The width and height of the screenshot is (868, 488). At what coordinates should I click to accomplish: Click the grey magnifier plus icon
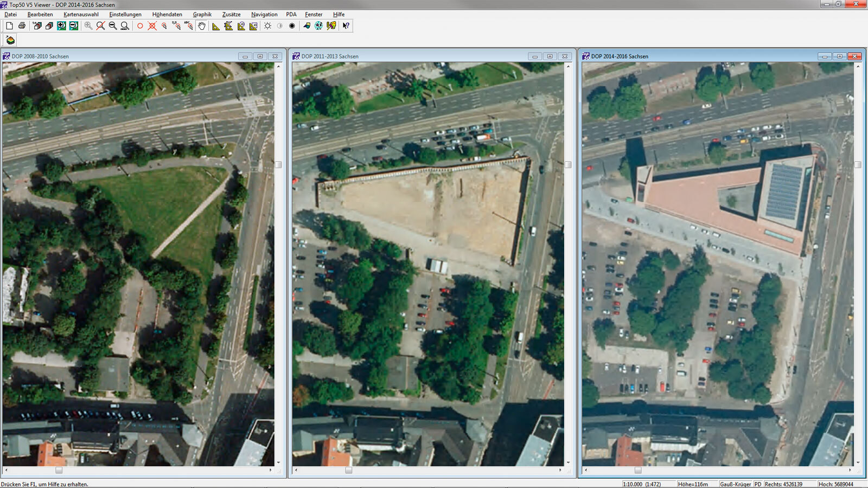(x=88, y=25)
